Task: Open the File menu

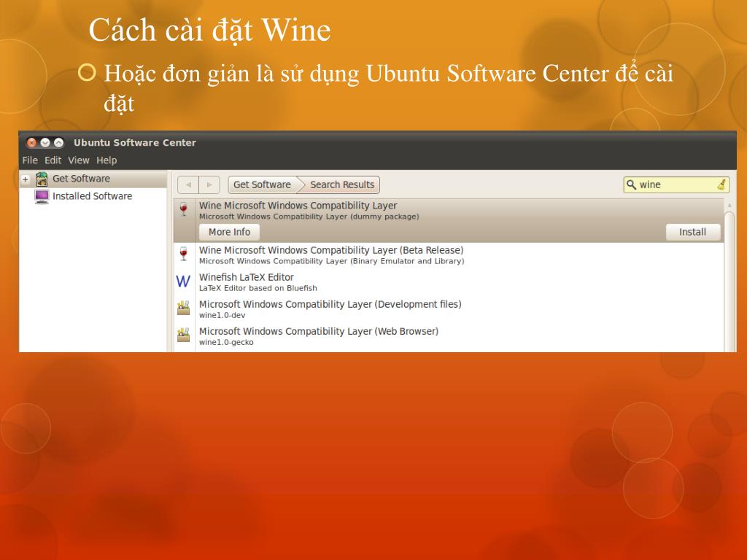Action: click(x=30, y=160)
